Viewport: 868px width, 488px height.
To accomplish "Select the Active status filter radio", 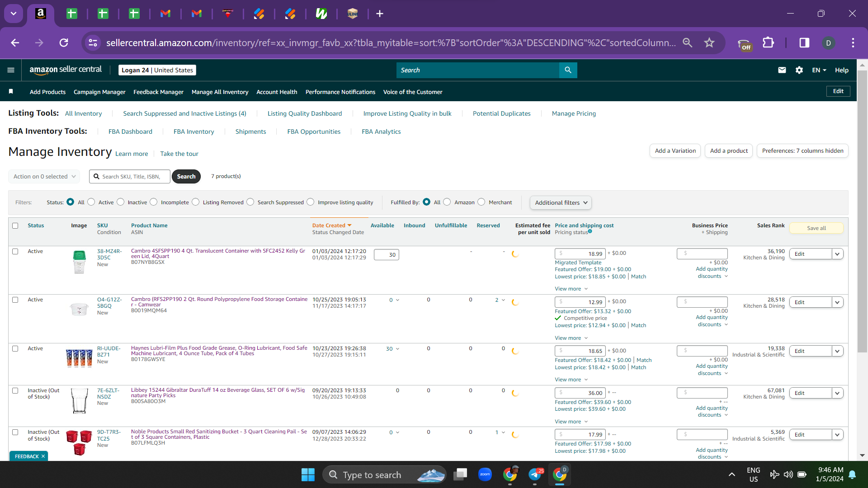I will (x=91, y=202).
